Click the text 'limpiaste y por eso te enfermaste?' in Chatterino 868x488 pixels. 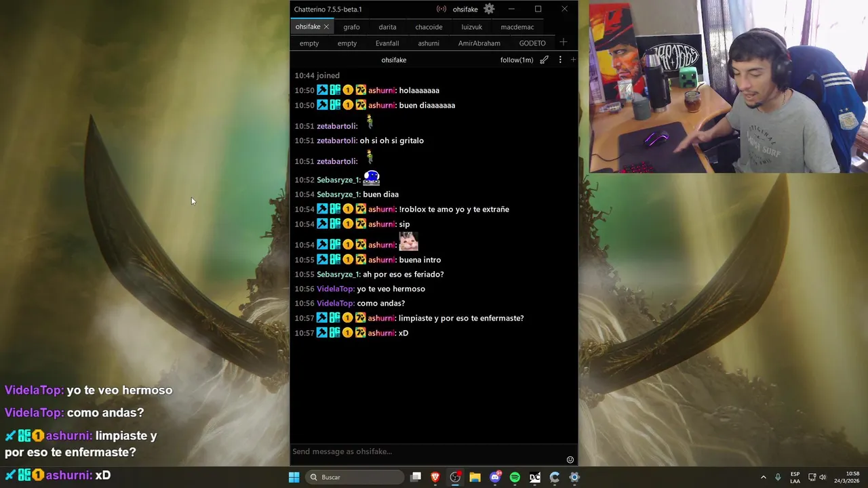461,318
